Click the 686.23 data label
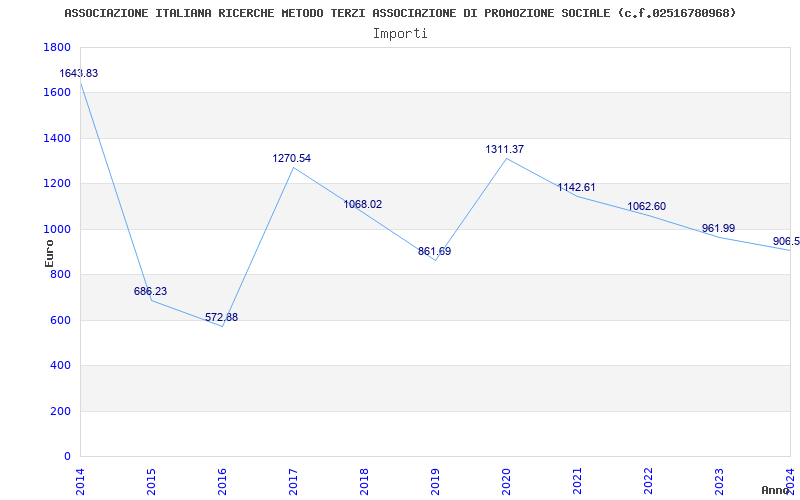 [x=151, y=291]
